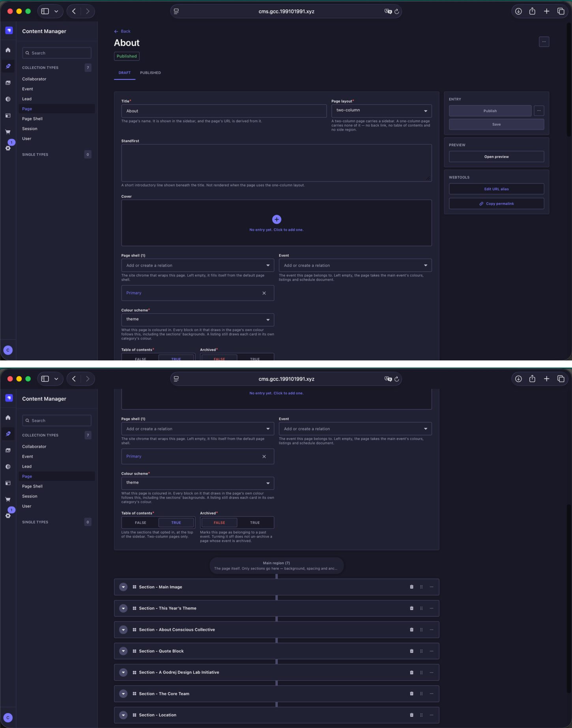Open Media Library icon in top window's sidebar

[8, 83]
